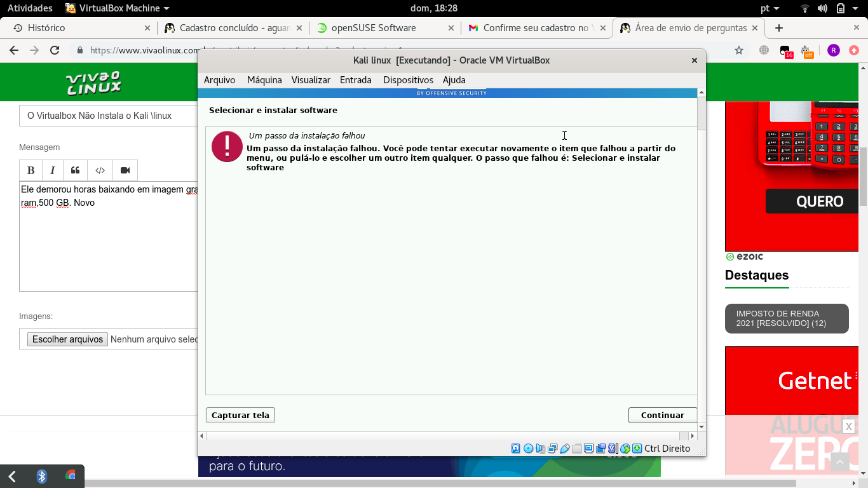
Task: Switch to the openSUSE Software tab
Action: click(x=385, y=28)
